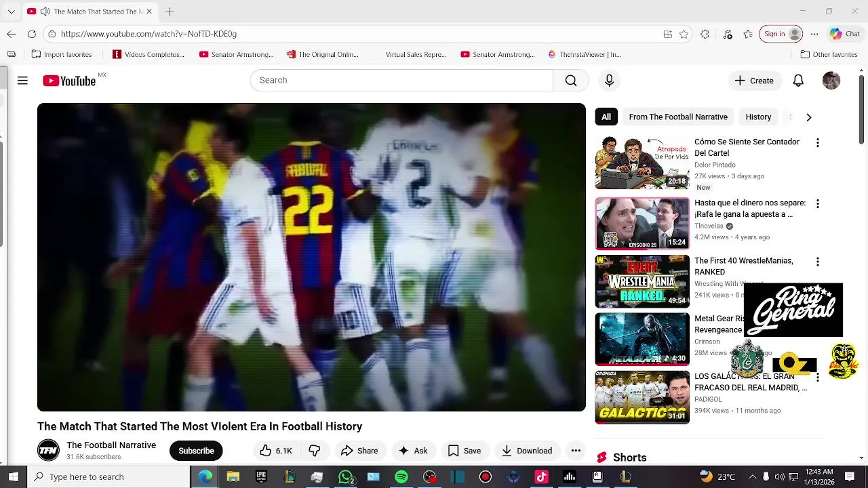Open Spotify from the taskbar
This screenshot has height=488, width=868.
click(401, 477)
